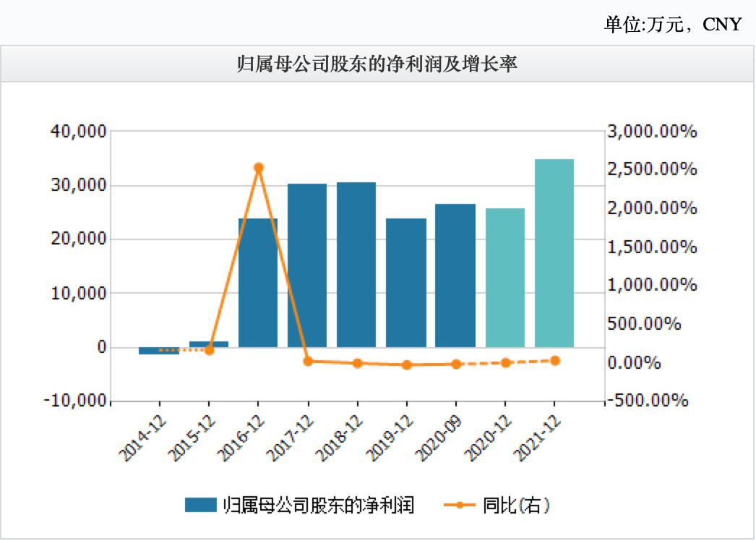756x541 pixels.
Task: Select the 2018-12 net profit bar
Action: 356,265
